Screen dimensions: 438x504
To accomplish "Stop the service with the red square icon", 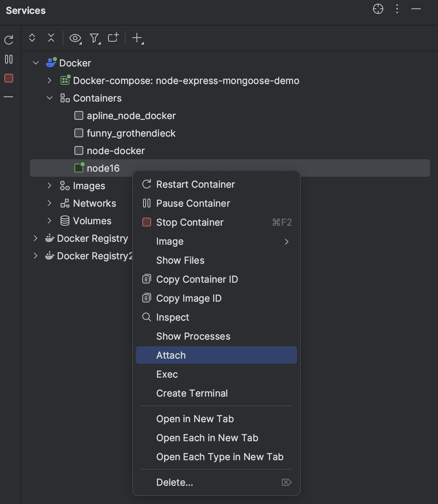I will [x=9, y=78].
